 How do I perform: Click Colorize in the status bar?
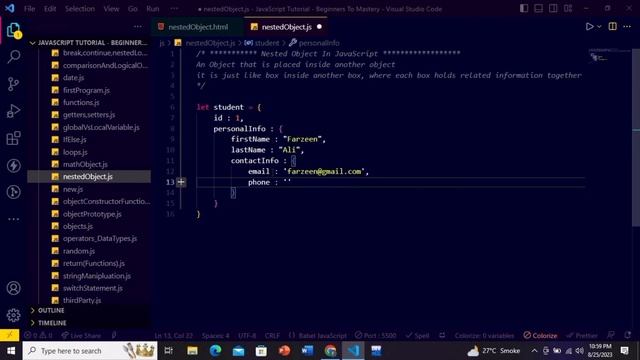pyautogui.click(x=540, y=336)
